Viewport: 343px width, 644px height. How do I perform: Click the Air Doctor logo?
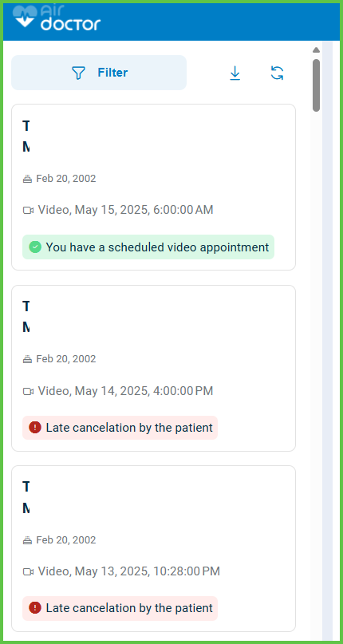tap(57, 18)
